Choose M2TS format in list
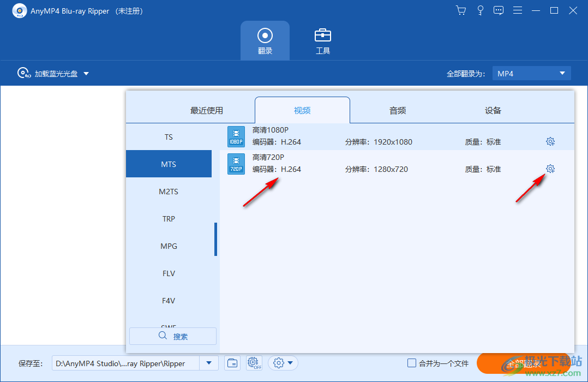588x382 pixels. click(x=169, y=192)
